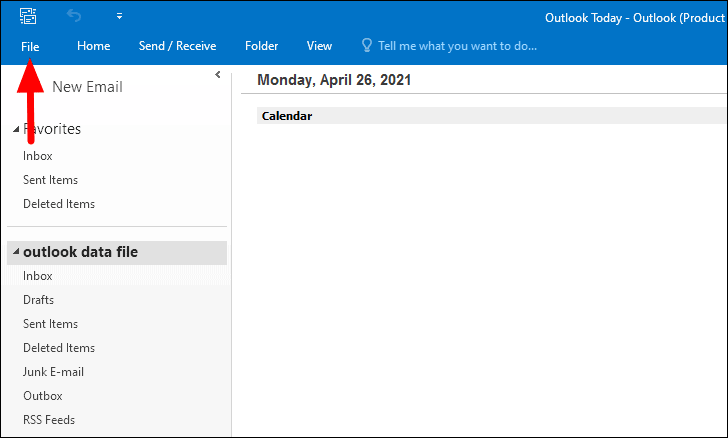Open the Send / Receive tab
Screen dimensions: 728x438
[x=177, y=46]
